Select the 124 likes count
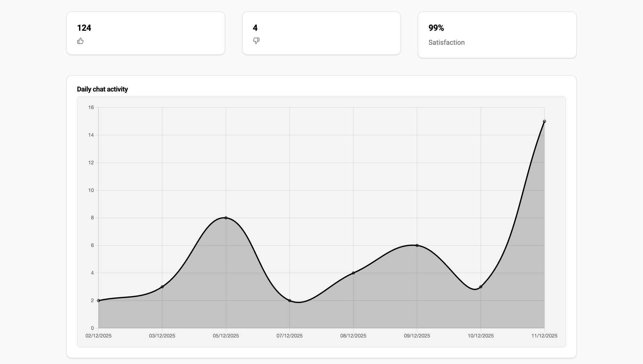Screen dimensions: 643x364 (84, 28)
